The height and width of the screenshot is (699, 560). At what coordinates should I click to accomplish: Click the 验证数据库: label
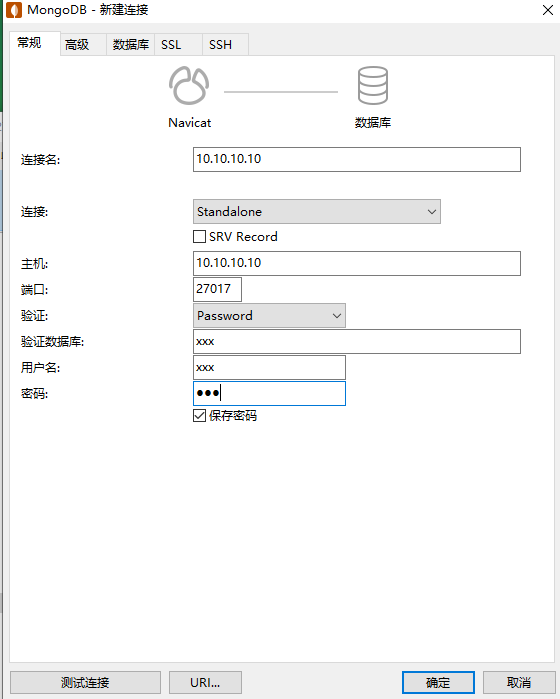(x=52, y=341)
